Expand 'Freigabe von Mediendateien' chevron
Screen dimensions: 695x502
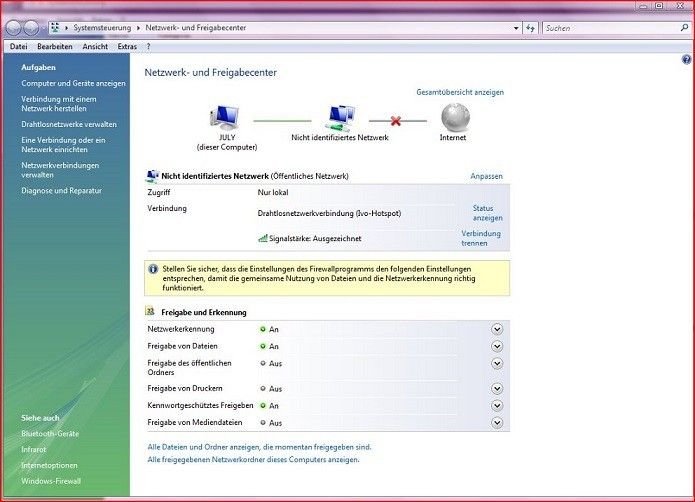(x=497, y=423)
